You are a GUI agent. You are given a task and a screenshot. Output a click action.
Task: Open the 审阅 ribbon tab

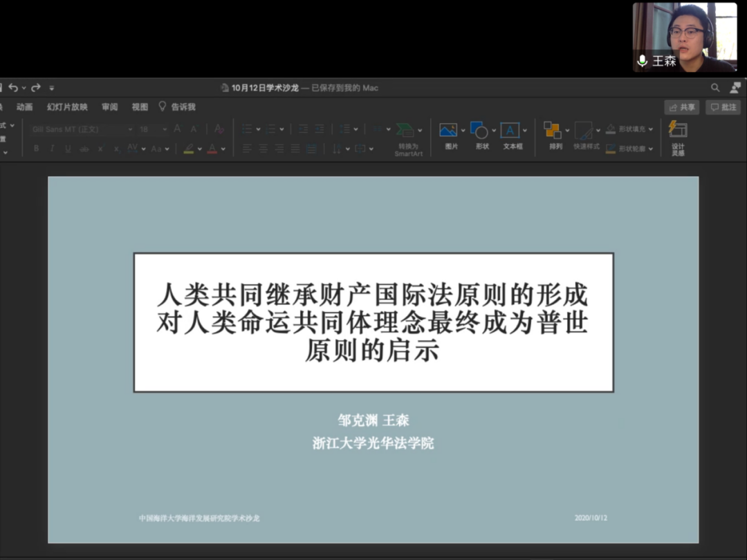pos(109,107)
